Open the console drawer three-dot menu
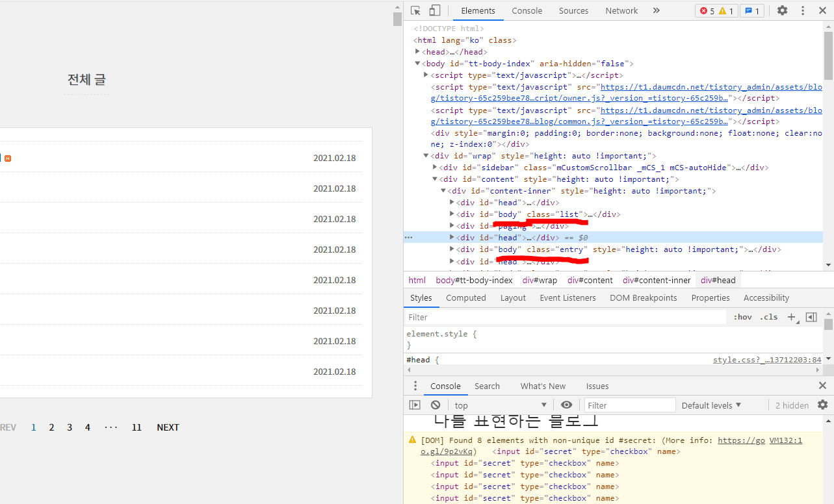The width and height of the screenshot is (834, 504). [x=415, y=386]
